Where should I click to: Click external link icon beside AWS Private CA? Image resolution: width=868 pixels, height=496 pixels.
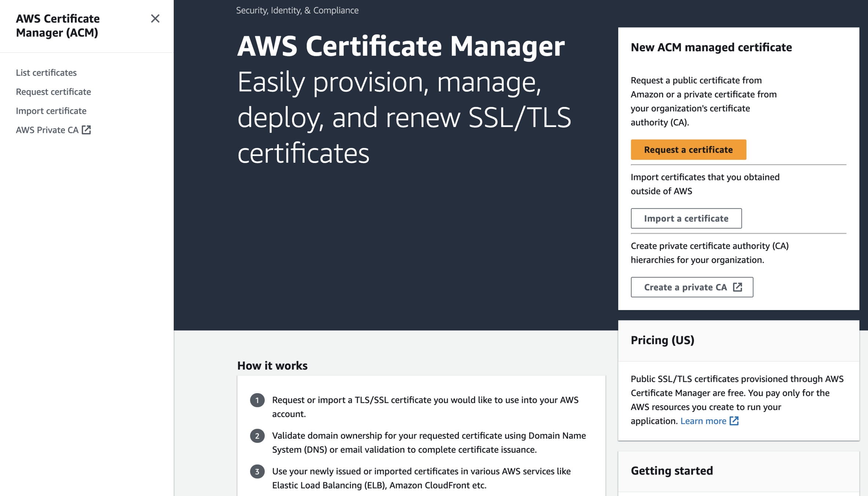pyautogui.click(x=86, y=130)
